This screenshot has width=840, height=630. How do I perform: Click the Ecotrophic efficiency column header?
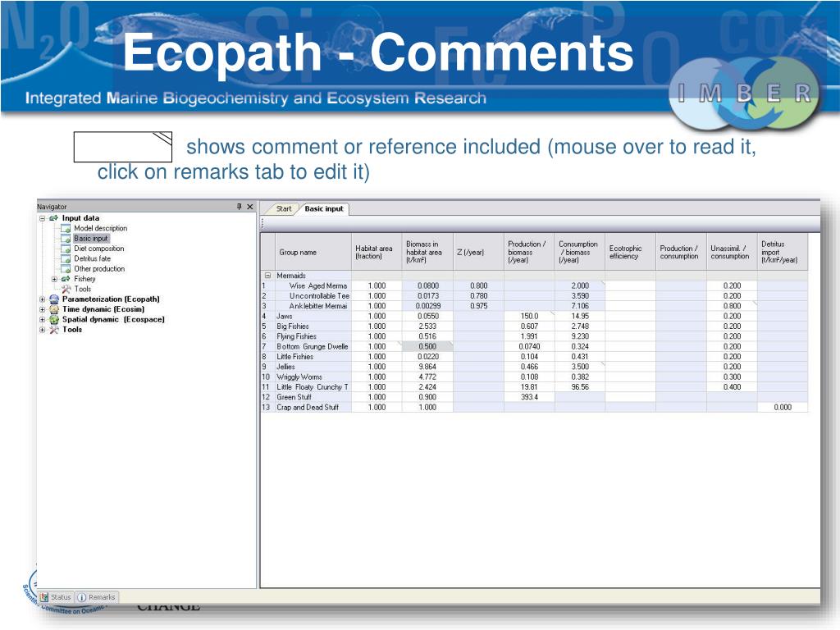pos(631,252)
